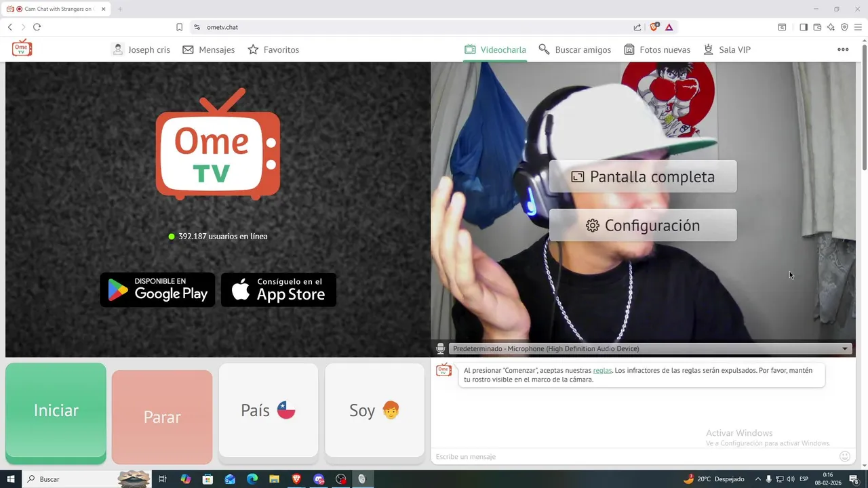Open the emoji picker in chat
Screen dimensions: 868x488
tap(845, 456)
